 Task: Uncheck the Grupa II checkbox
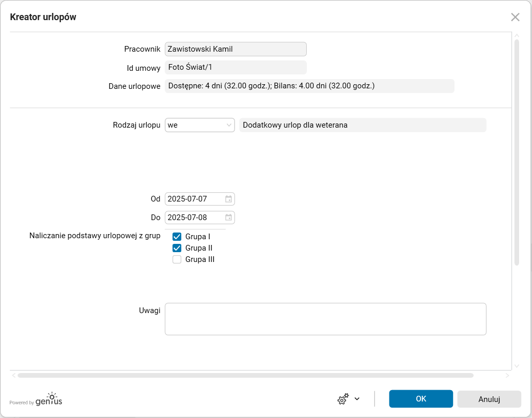pyautogui.click(x=177, y=248)
